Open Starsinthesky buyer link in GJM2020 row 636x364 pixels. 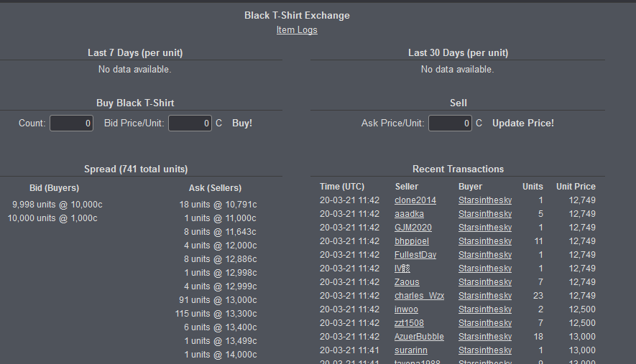(x=485, y=228)
